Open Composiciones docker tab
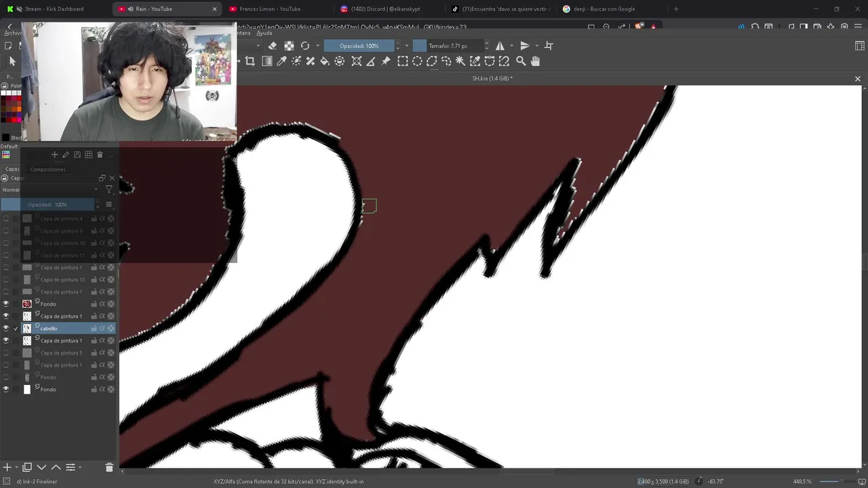The height and width of the screenshot is (488, 868). pyautogui.click(x=47, y=169)
